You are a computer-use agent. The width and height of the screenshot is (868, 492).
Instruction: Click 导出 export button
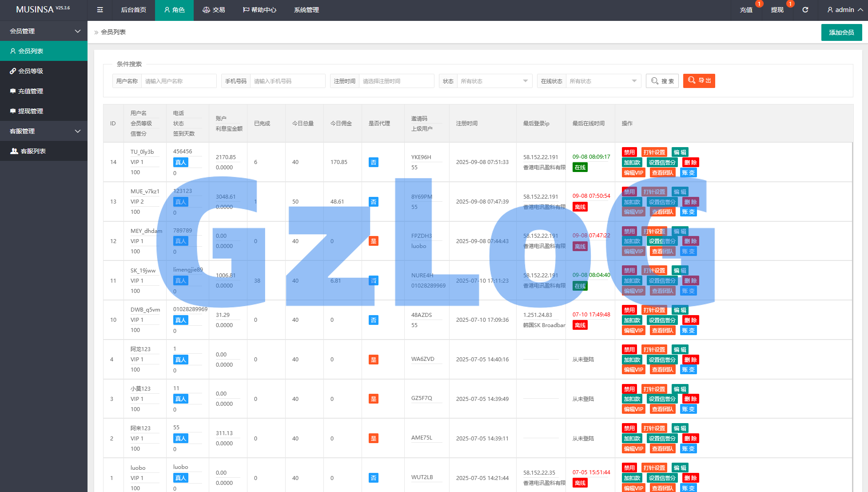coord(699,80)
